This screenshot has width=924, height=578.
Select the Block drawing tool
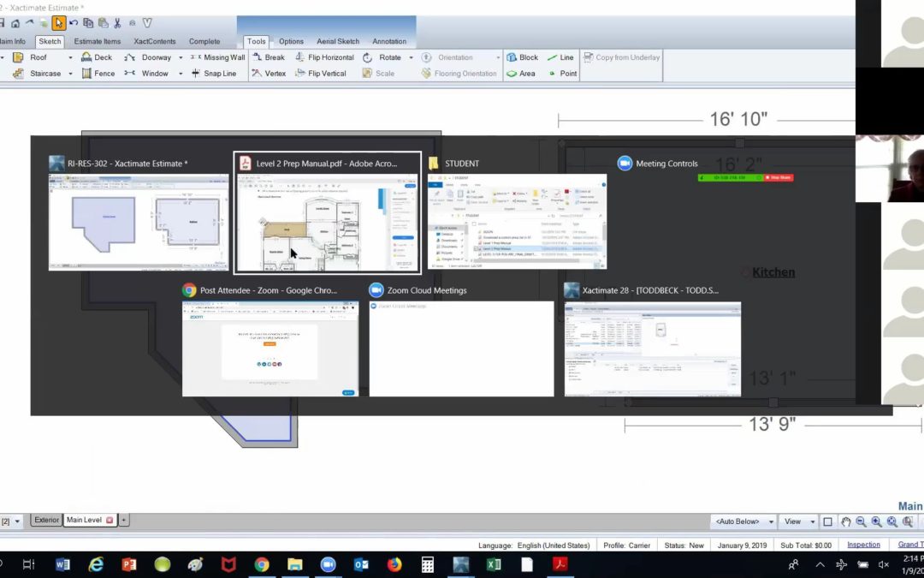click(522, 57)
